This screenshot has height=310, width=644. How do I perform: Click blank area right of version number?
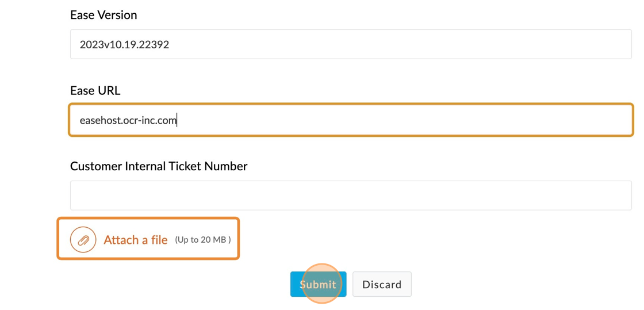pos(402,44)
